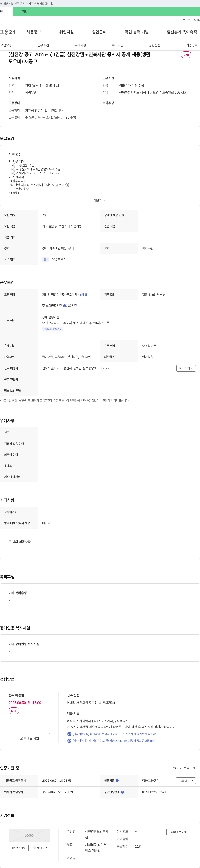Download the 지원자 제출 서류 양식.hwp file
The height and width of the screenshot is (868, 200).
(115, 734)
